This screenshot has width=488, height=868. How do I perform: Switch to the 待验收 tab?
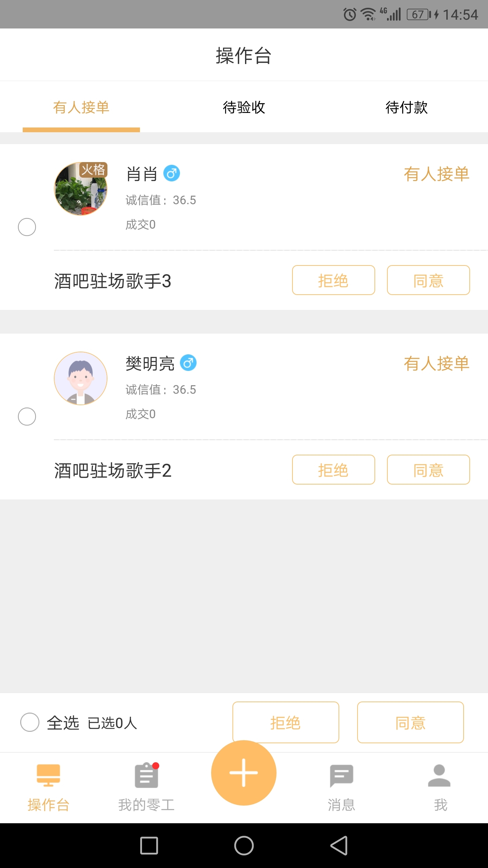[x=244, y=107]
